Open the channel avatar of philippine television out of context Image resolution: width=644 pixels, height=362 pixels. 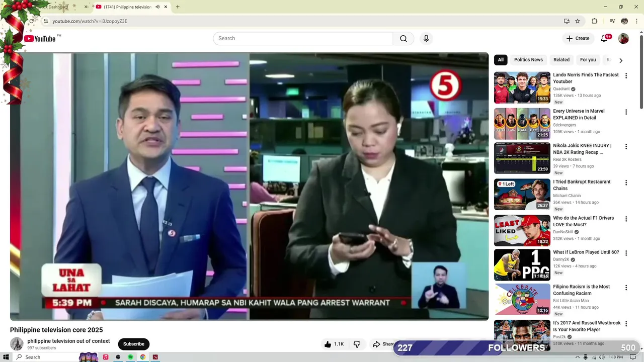point(17,344)
